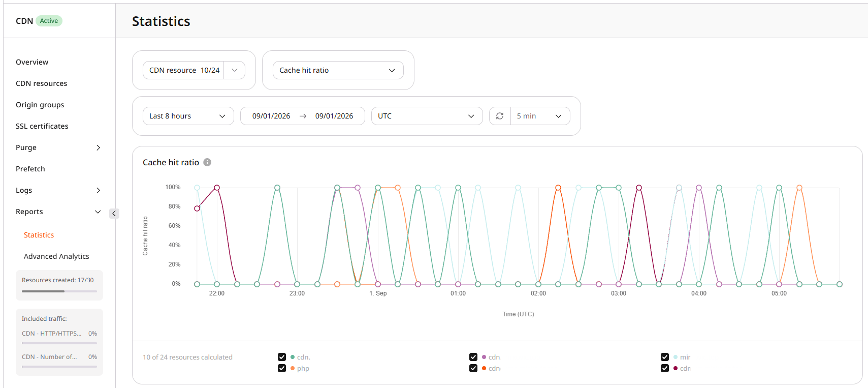
Task: Toggle the green 'cdn.' legend checkbox
Action: coord(282,357)
